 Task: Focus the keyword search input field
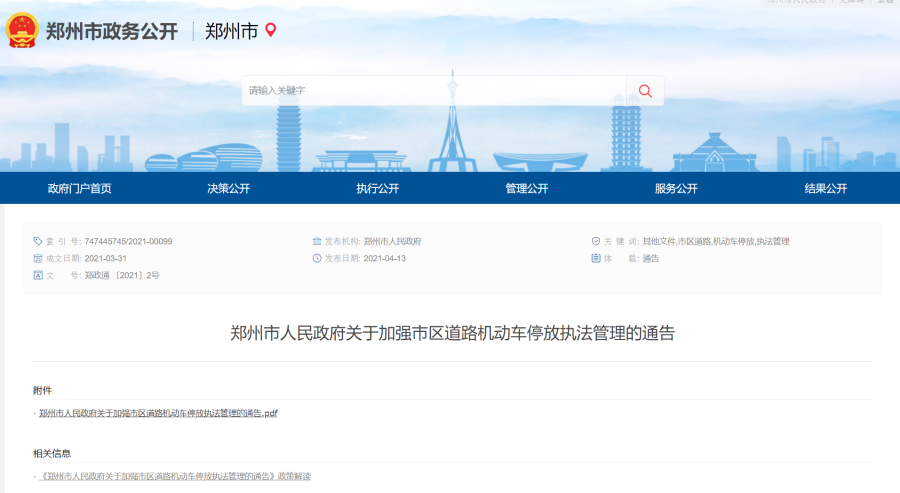[x=433, y=90]
